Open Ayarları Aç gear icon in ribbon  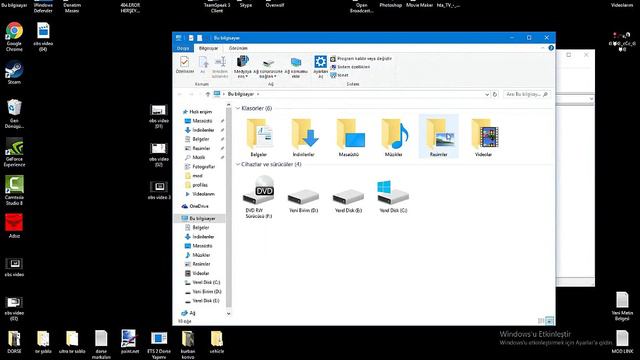[x=320, y=67]
